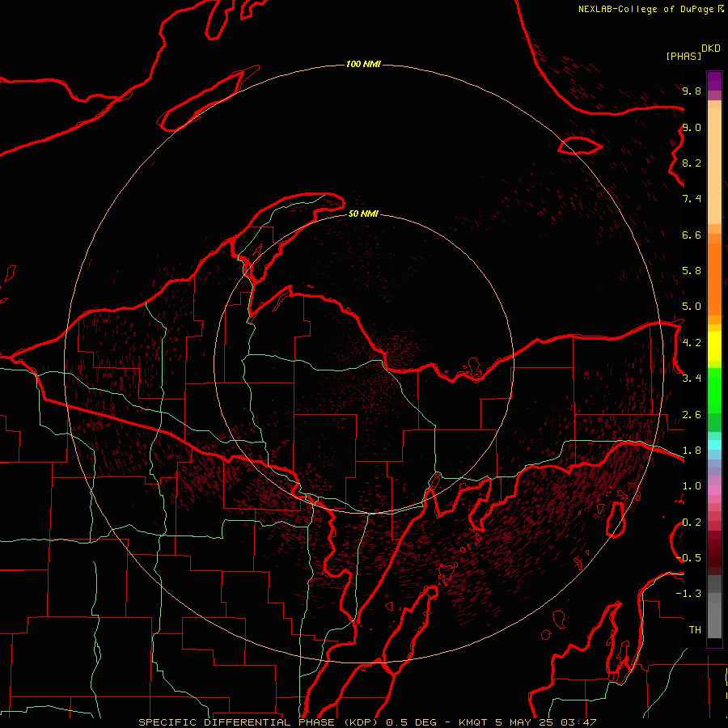Select the 1.8 value on the scale

point(692,451)
